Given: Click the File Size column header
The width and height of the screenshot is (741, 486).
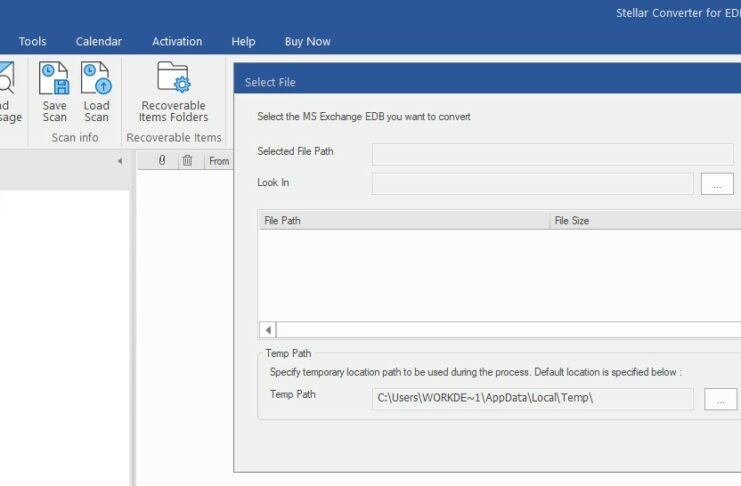Looking at the screenshot, I should coord(646,220).
